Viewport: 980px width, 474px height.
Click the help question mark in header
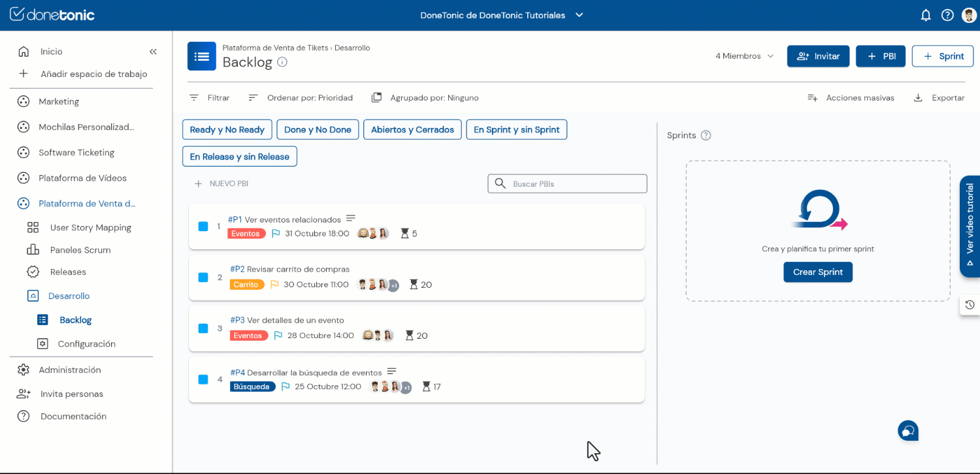pyautogui.click(x=947, y=15)
